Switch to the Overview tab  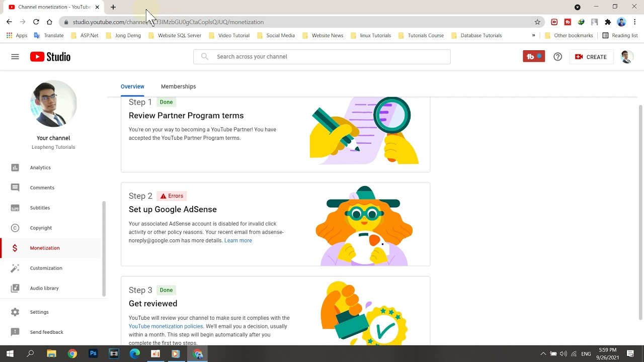click(132, 86)
